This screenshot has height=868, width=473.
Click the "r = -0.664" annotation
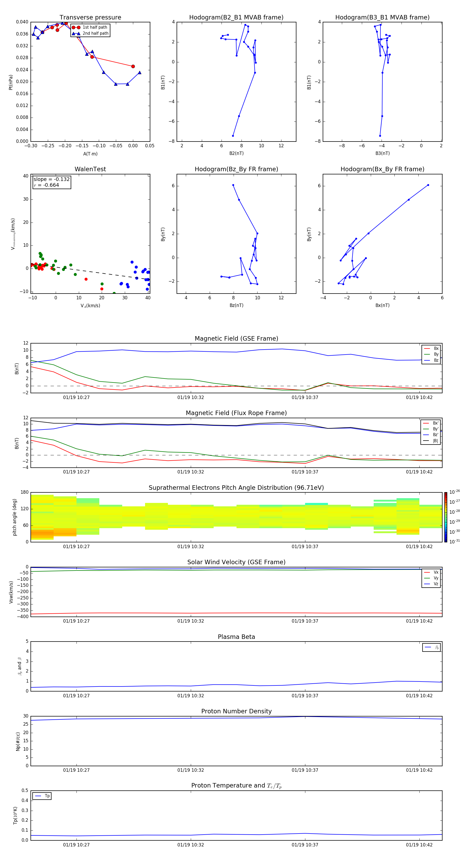tap(47, 185)
